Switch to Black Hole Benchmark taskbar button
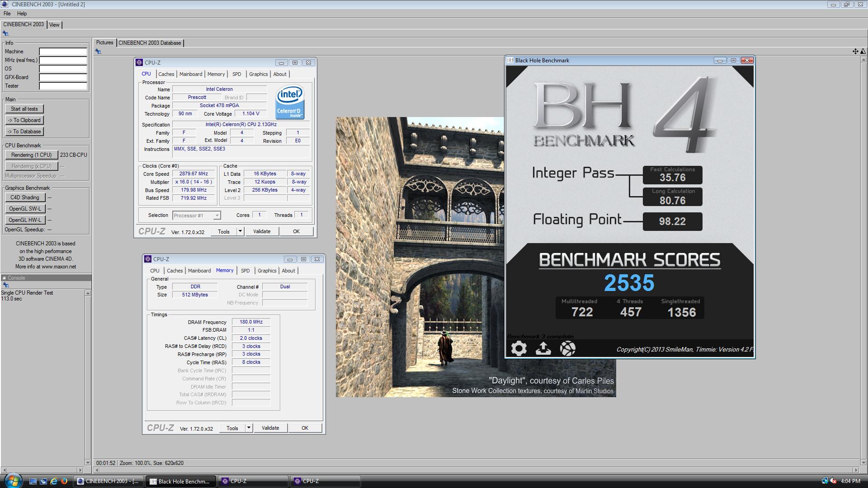This screenshot has height=488, width=868. tap(180, 481)
